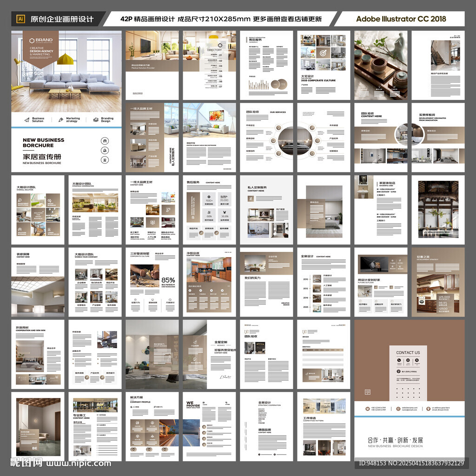The width and height of the screenshot is (476, 476).
Task: Click the 环保用材 page title
Action: (22, 328)
